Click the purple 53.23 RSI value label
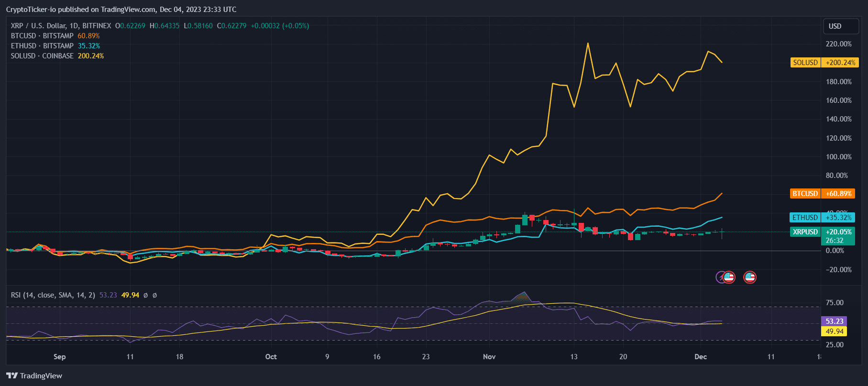868x386 pixels. click(x=834, y=321)
